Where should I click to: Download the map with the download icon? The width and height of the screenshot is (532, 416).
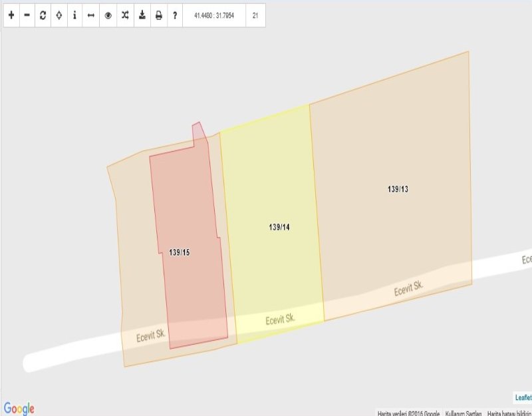point(142,15)
